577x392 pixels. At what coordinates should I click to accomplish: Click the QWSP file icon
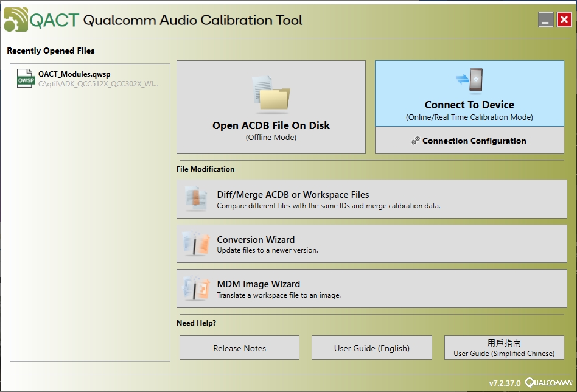(26, 79)
